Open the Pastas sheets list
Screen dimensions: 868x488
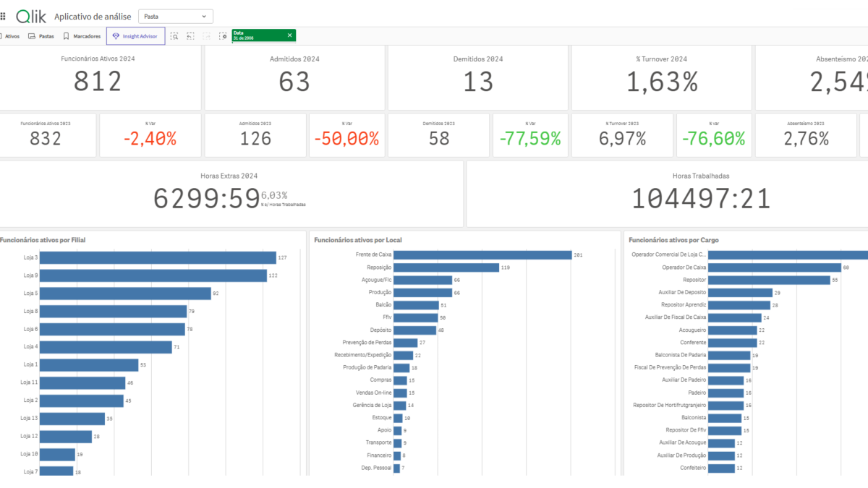pyautogui.click(x=41, y=36)
